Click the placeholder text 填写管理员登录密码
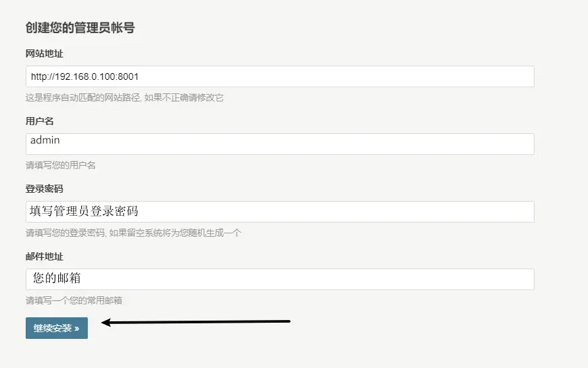 [x=84, y=211]
